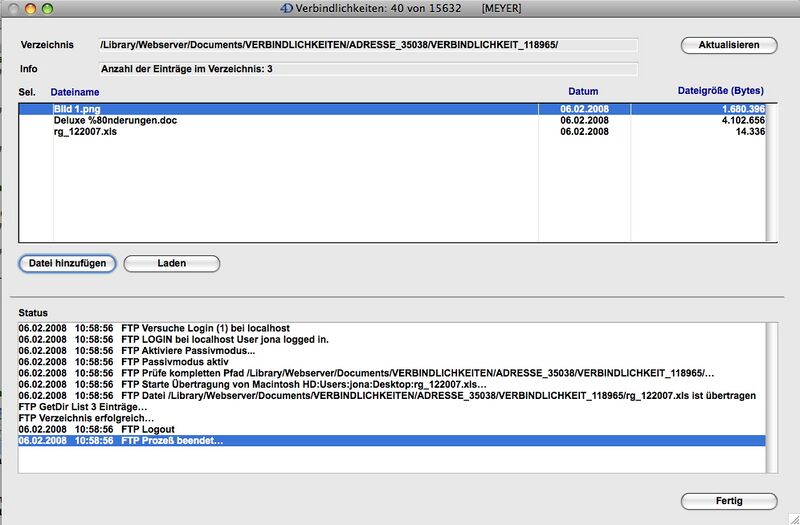Sort by the Datum column header
Image resolution: width=800 pixels, height=525 pixels.
tap(583, 92)
